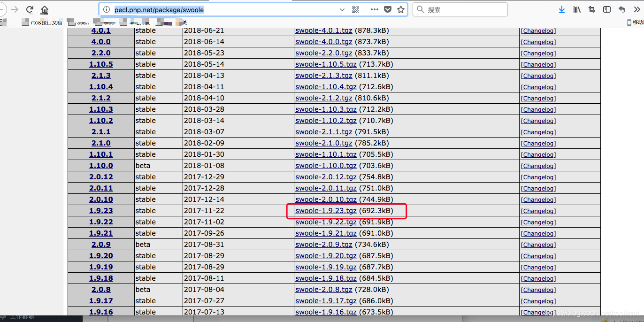
Task: Download swoole-2.0.12.tgz
Action: pos(326,177)
